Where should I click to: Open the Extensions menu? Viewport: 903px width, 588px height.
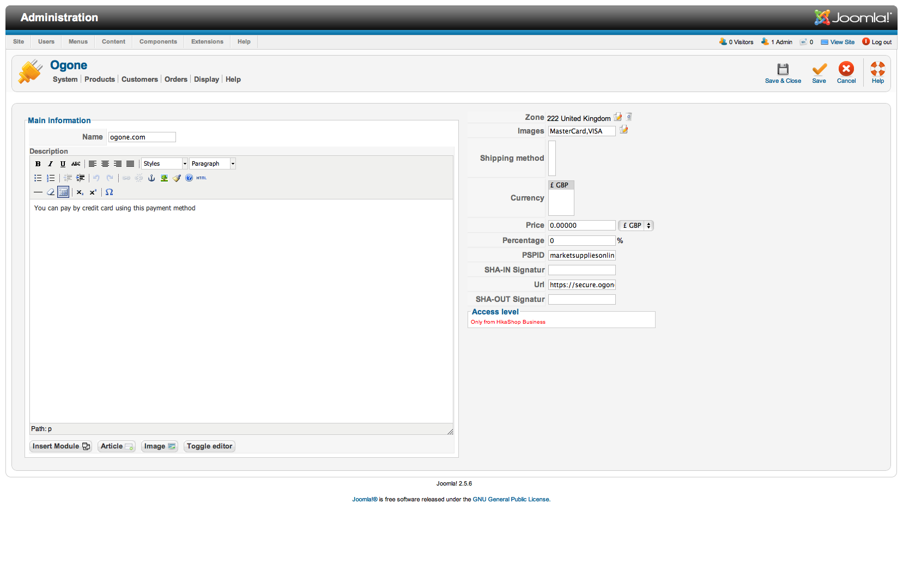(x=207, y=41)
